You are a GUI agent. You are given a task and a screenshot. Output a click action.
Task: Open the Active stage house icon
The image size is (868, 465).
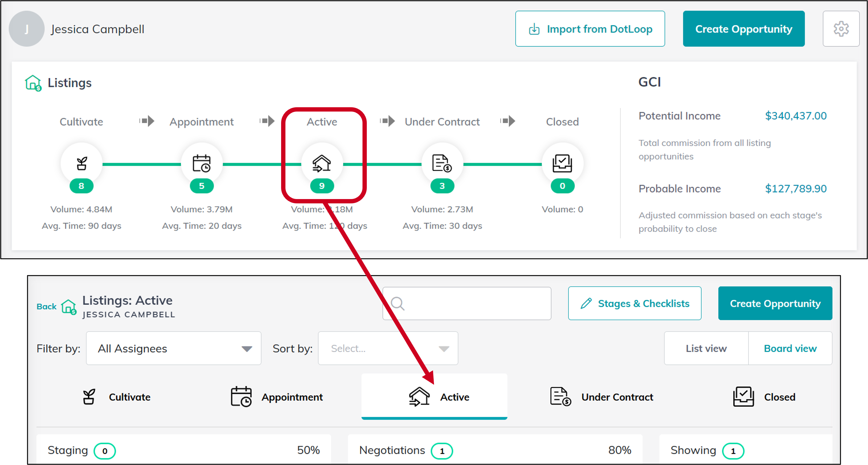click(x=322, y=164)
